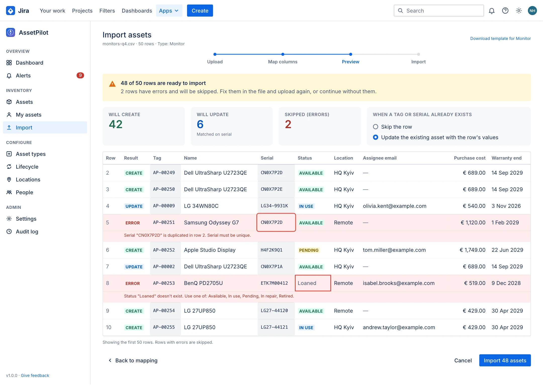Viewport: 543px width, 392px height.
Task: Open the top-bar settings gear icon
Action: (519, 11)
